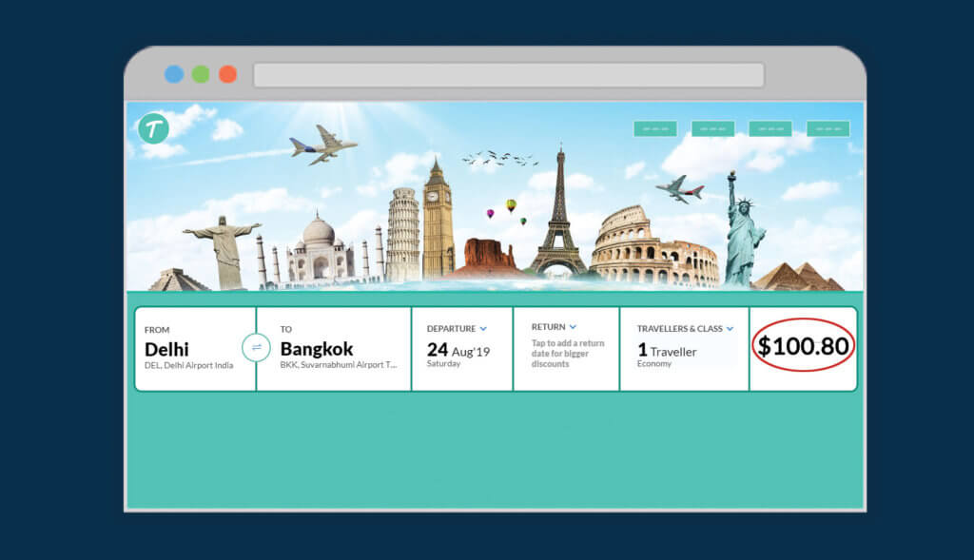
Task: Click the '1 Traveller' value
Action: pyautogui.click(x=667, y=351)
